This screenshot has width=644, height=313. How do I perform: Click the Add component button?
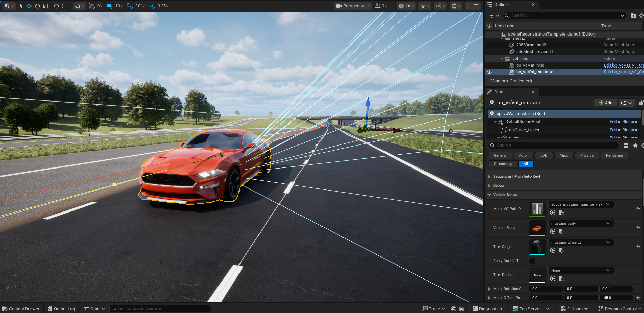point(605,103)
